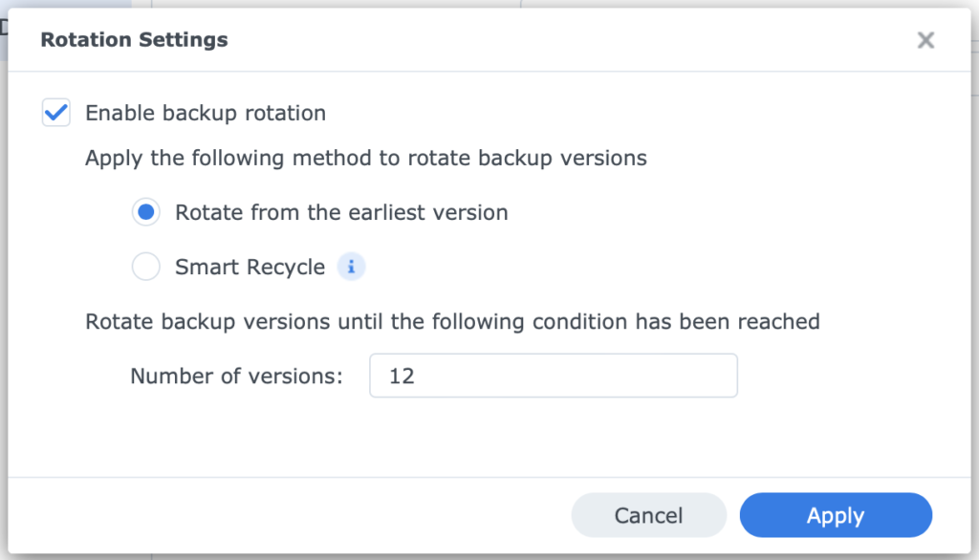Screen dimensions: 979x560
Task: Click the X in the top-right corner
Action: (x=925, y=40)
